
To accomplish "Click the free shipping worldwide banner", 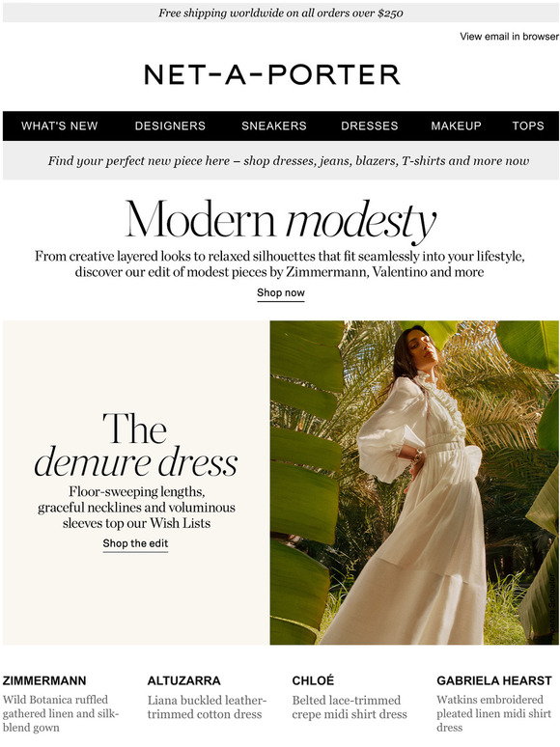I will click(281, 13).
